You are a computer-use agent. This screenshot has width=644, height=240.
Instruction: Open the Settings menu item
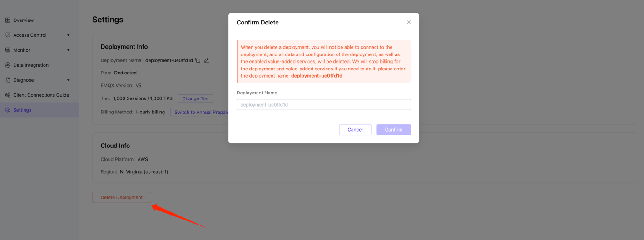pos(22,110)
